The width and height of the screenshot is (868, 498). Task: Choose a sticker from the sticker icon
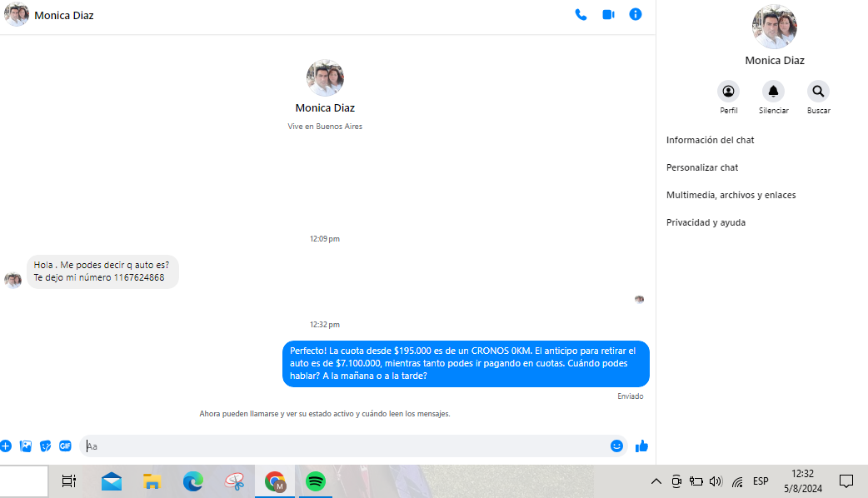pos(46,446)
